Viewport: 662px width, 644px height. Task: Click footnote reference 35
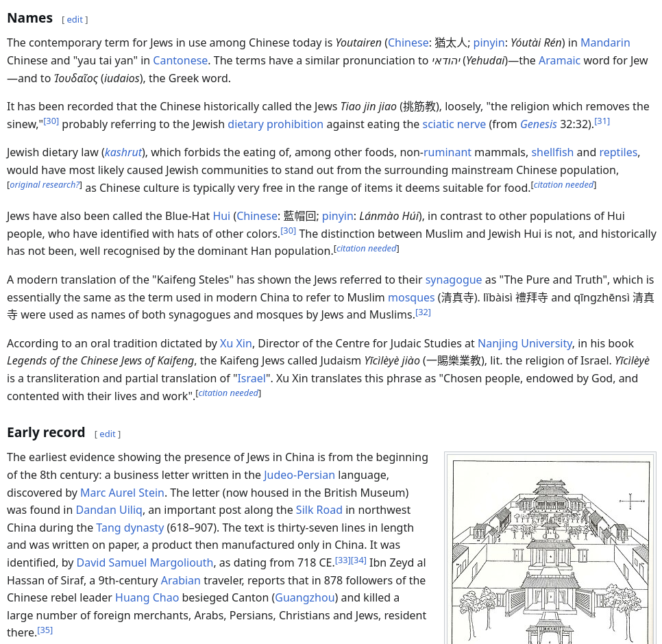(45, 630)
